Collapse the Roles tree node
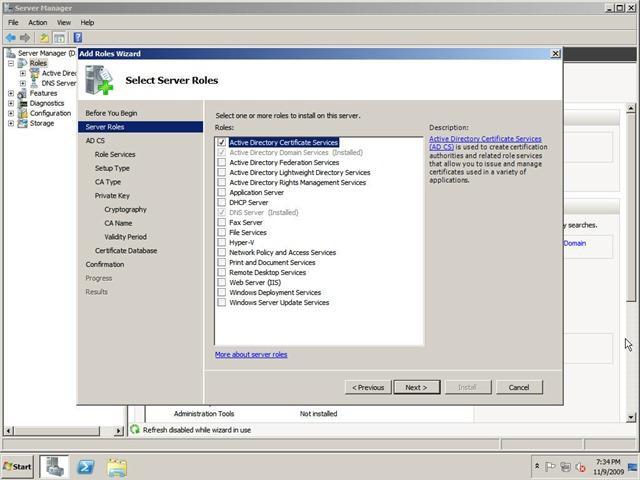This screenshot has height=480, width=640. (11, 63)
